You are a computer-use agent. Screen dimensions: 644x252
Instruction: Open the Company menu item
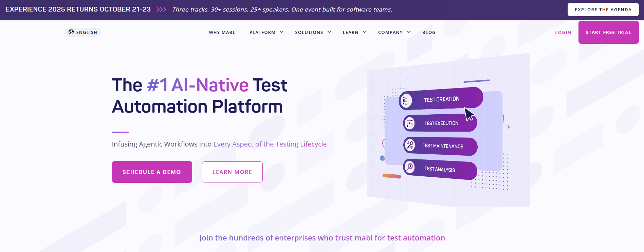tap(390, 32)
